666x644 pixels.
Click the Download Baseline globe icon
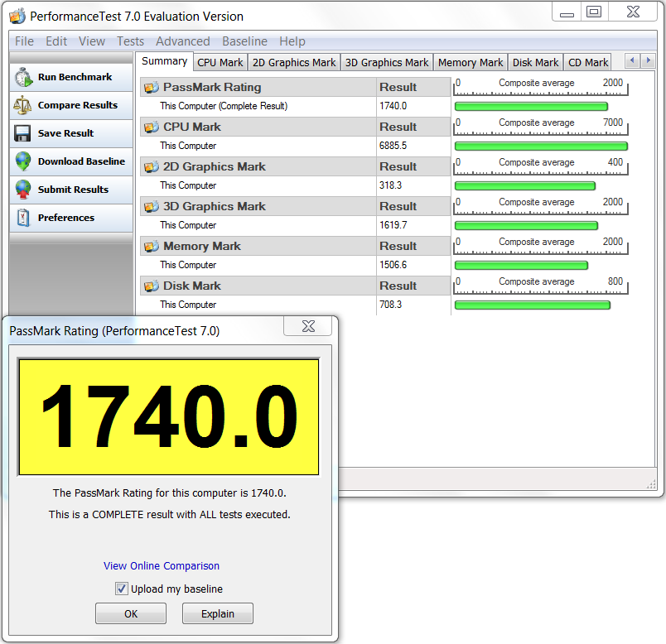coord(23,161)
